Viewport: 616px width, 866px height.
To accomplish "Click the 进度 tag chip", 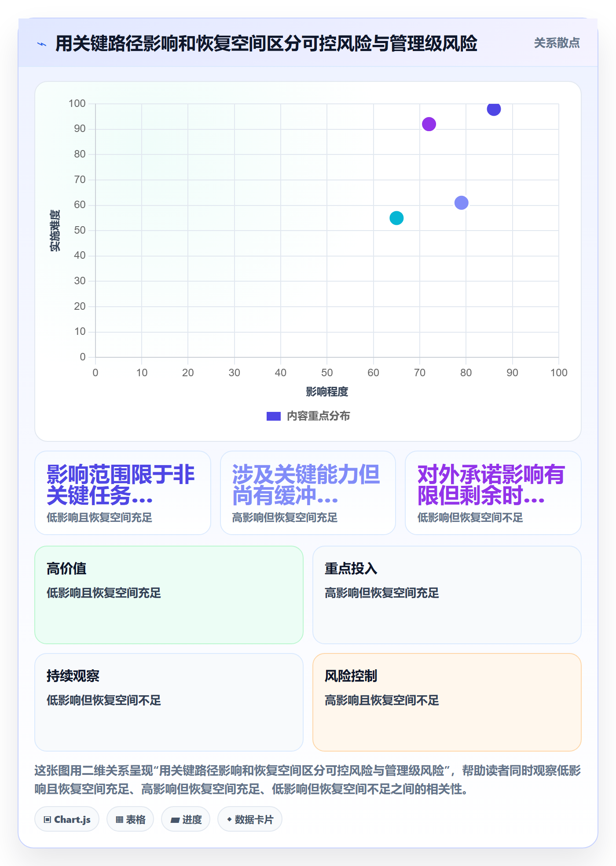I will pyautogui.click(x=186, y=819).
